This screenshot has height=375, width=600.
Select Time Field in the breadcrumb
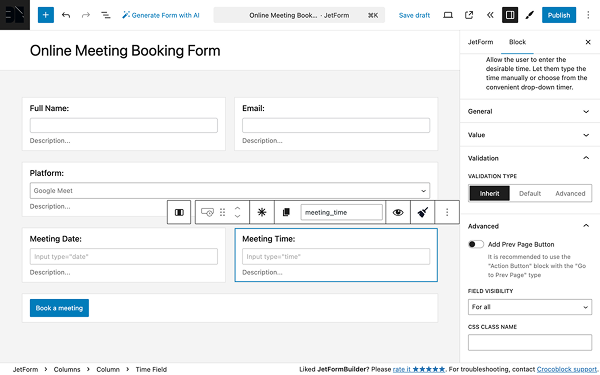click(x=151, y=369)
